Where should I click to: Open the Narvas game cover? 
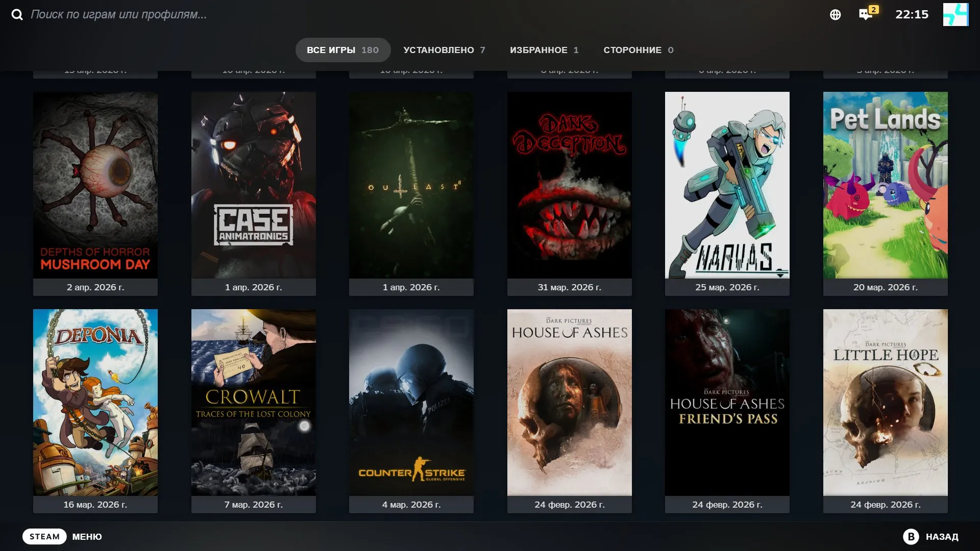[x=727, y=185]
